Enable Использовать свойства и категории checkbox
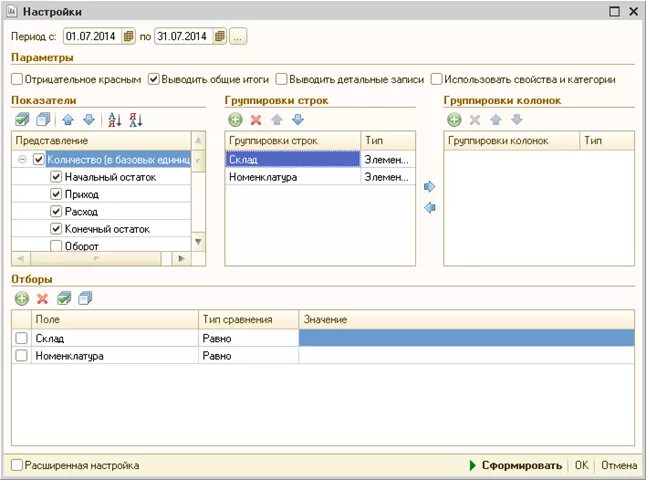The height and width of the screenshot is (480, 646). coord(436,79)
